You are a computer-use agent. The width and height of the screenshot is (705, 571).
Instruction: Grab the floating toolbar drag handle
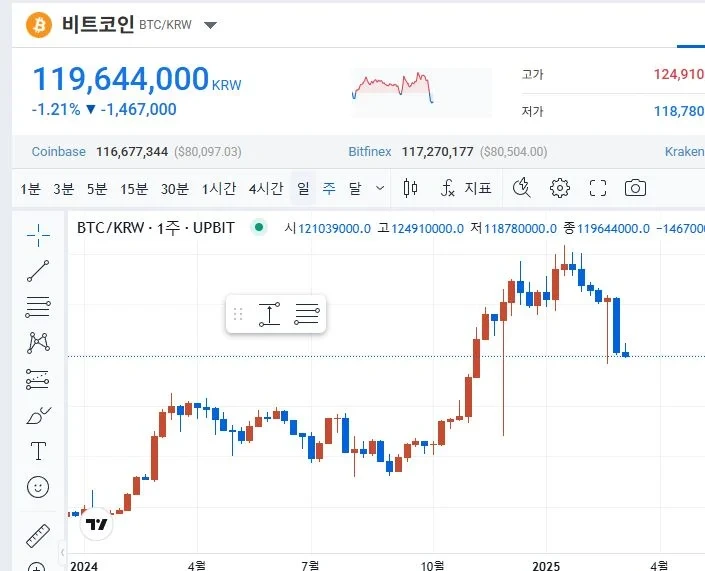pos(238,314)
